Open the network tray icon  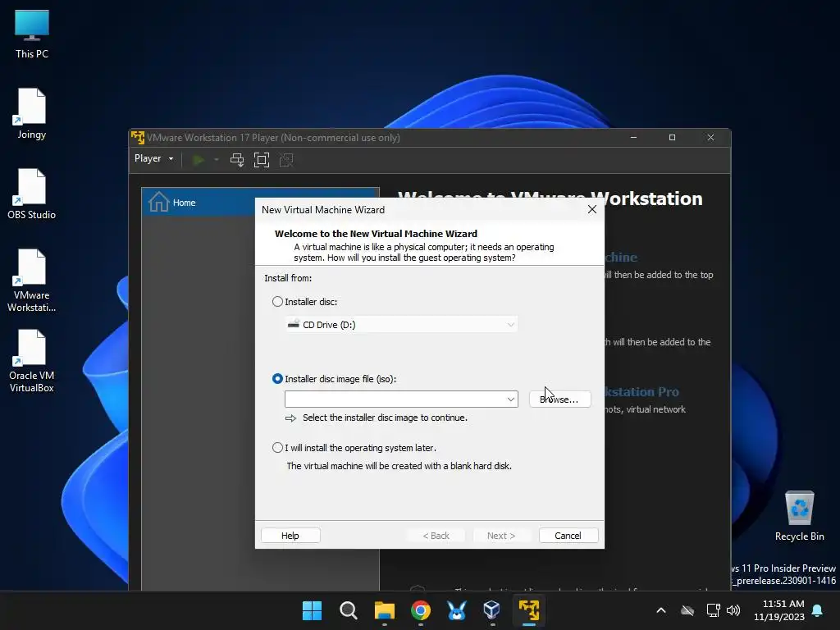point(713,610)
